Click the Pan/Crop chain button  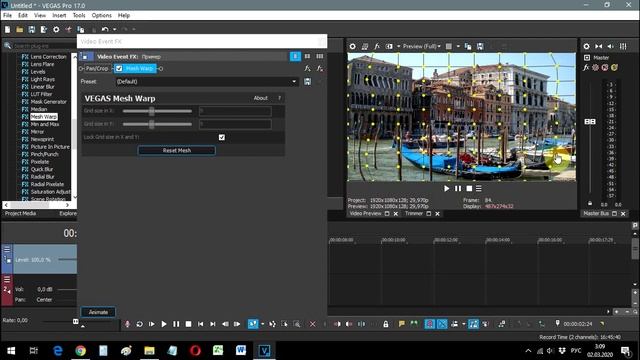point(97,69)
